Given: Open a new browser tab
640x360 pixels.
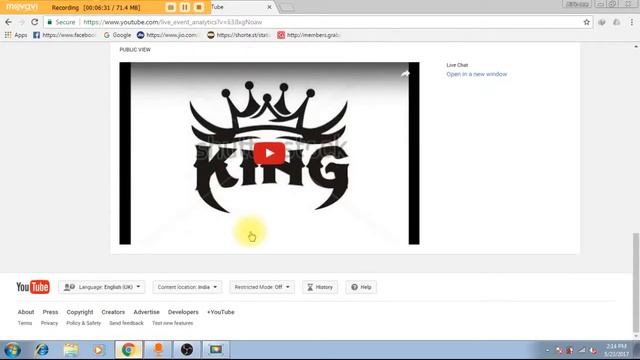Looking at the screenshot, I should click(287, 7).
